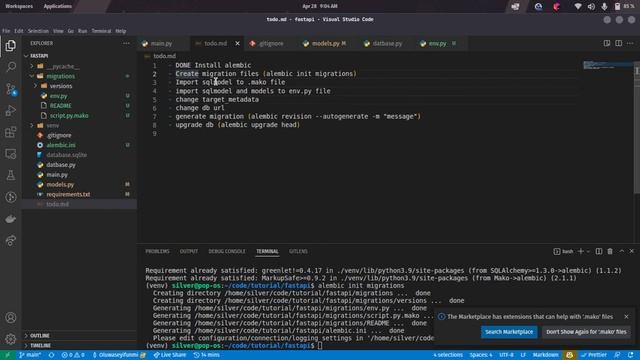Open Explorer views and more actions
This screenshot has height=360, width=640.
pos(126,43)
